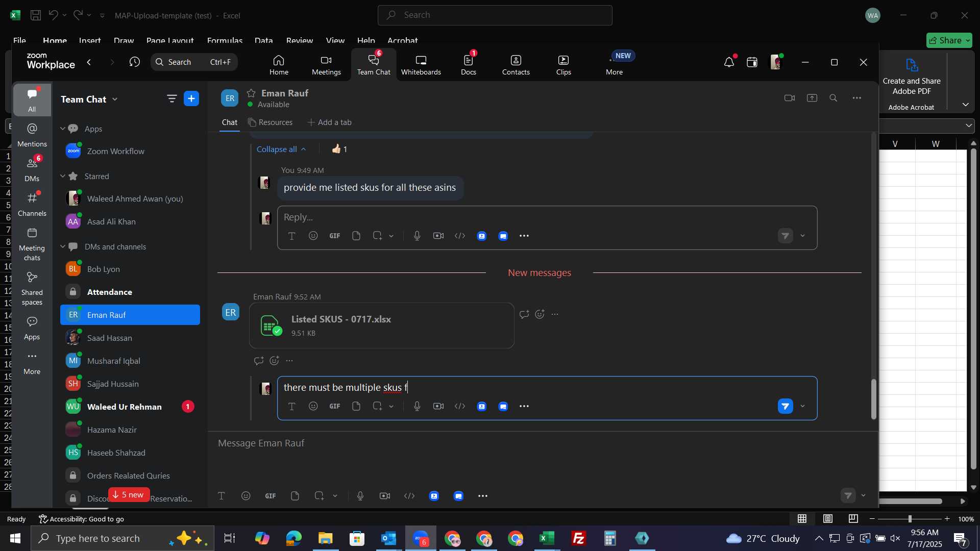Open the history clock icon
Viewport: 980px width, 551px height.
pos(135,62)
